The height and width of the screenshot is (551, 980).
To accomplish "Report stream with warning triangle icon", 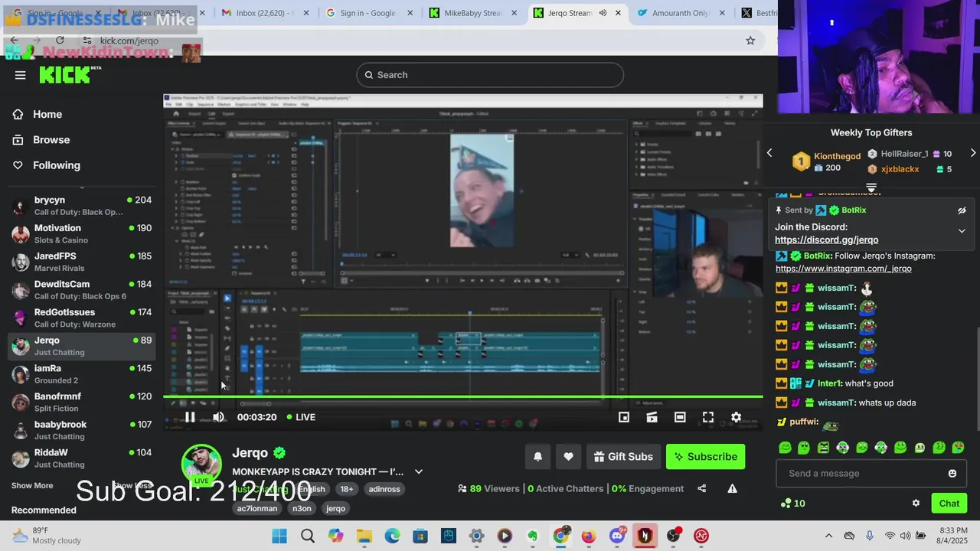I will 732,488.
